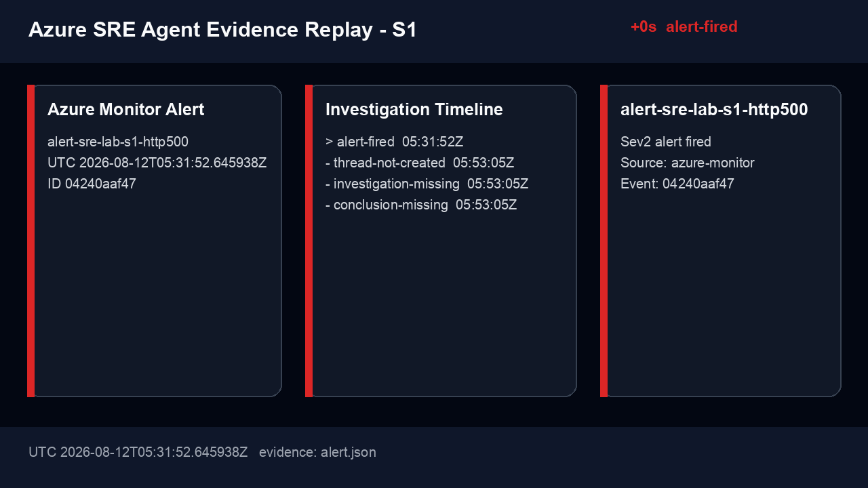Select the "thread-not-created 05:53:05Z" timeline entry

tap(420, 163)
